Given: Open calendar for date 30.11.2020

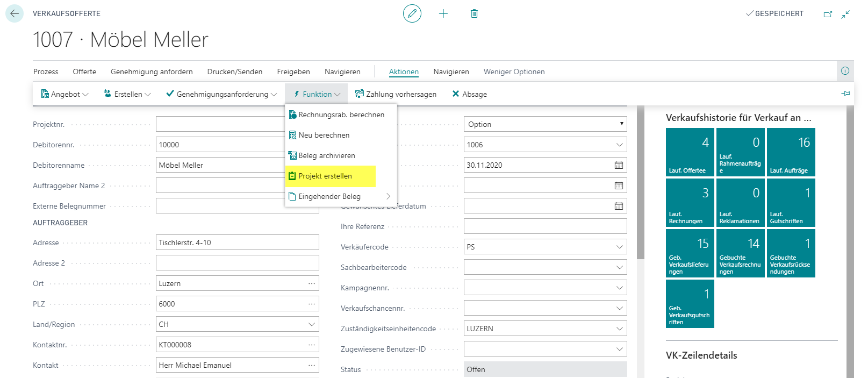Looking at the screenshot, I should pos(619,165).
